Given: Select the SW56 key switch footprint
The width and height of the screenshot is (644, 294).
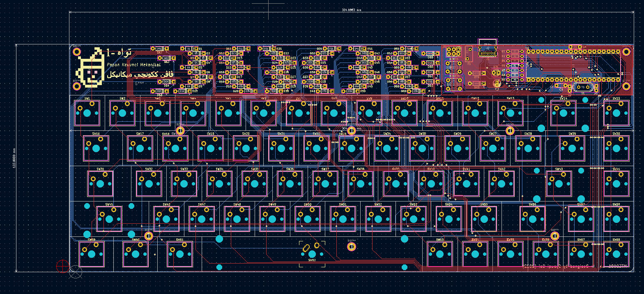Looking at the screenshot, I should tap(532, 219).
